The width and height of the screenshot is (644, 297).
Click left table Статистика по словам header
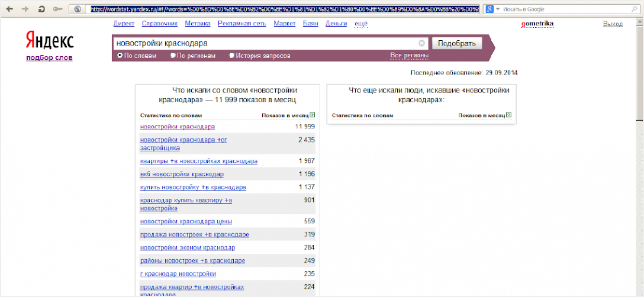[171, 115]
